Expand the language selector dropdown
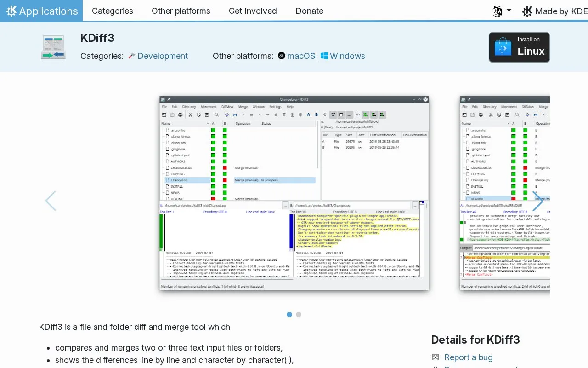Image resolution: width=588 pixels, height=368 pixels. (502, 11)
